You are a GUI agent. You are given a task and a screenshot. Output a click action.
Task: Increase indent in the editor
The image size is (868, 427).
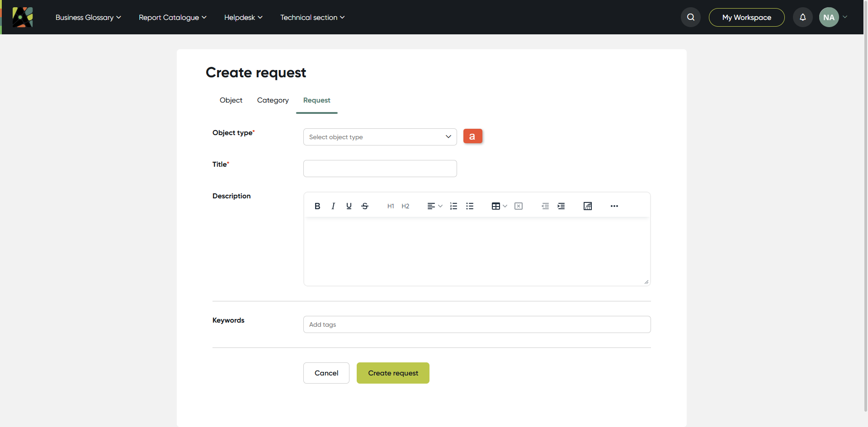(561, 206)
